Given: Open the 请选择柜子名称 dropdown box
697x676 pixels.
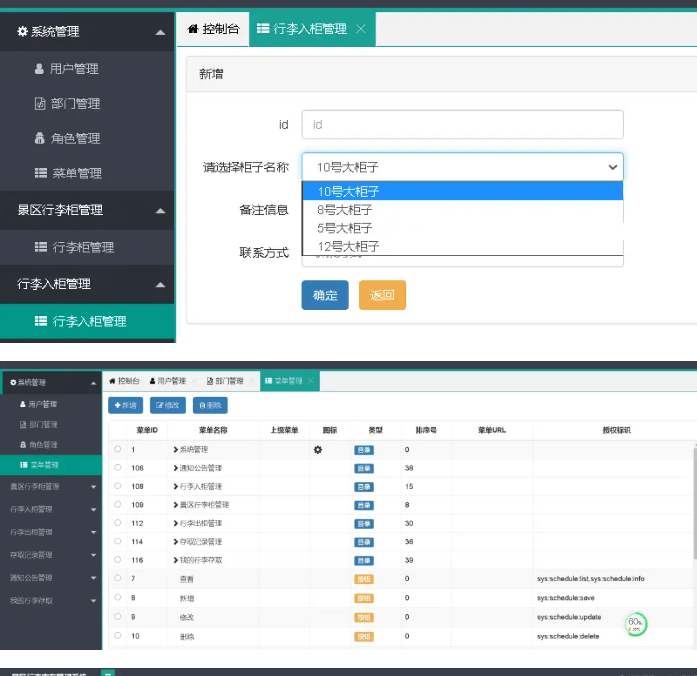Looking at the screenshot, I should coord(462,167).
